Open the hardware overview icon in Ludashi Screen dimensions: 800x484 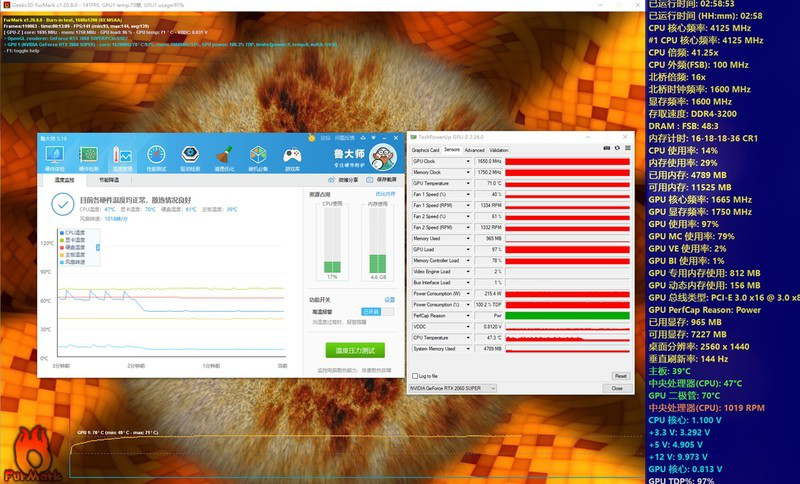pyautogui.click(x=54, y=156)
